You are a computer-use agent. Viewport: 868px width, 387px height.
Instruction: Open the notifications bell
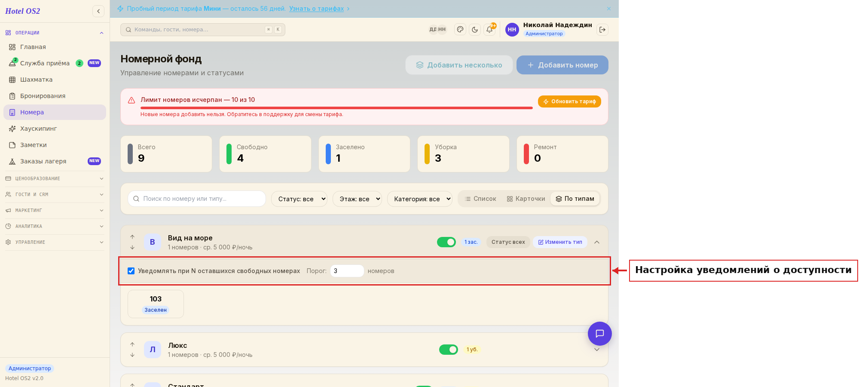489,30
